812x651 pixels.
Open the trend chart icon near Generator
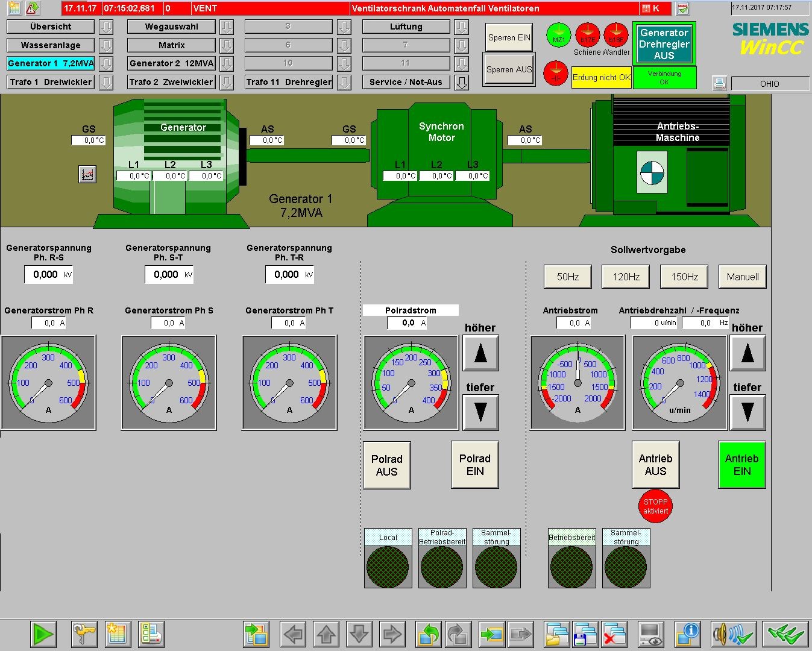click(x=88, y=175)
